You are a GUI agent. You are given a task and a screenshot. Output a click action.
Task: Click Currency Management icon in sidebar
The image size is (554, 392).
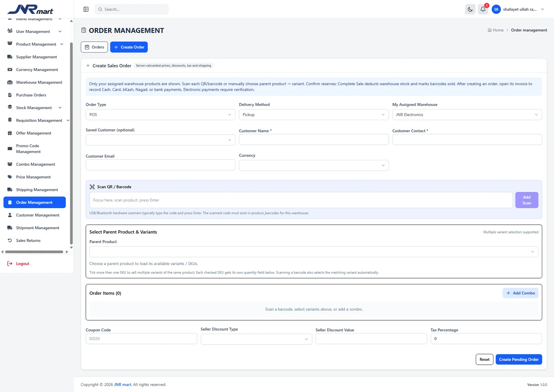pyautogui.click(x=10, y=70)
